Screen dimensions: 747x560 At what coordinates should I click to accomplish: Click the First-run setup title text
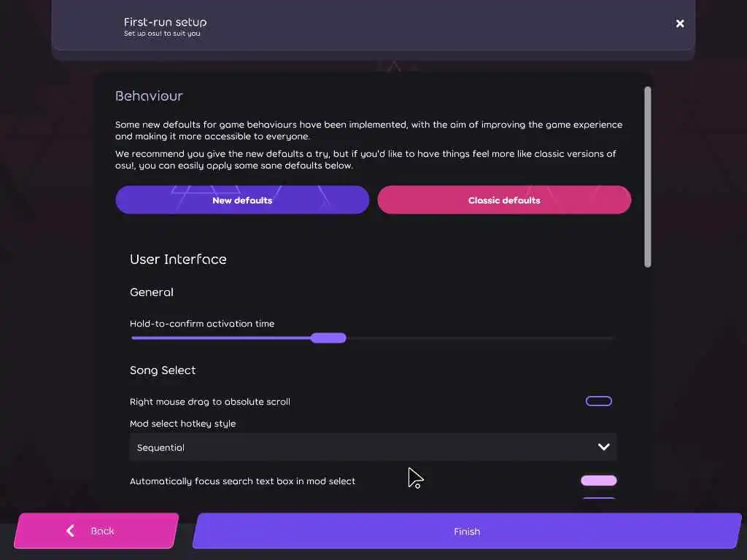pyautogui.click(x=165, y=22)
